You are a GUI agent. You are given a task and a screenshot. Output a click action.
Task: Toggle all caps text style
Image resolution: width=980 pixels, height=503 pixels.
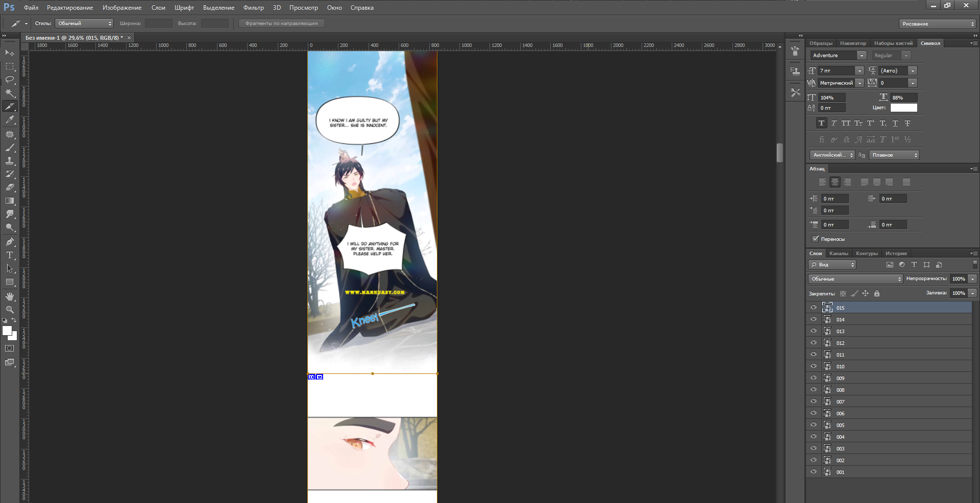pyautogui.click(x=846, y=123)
